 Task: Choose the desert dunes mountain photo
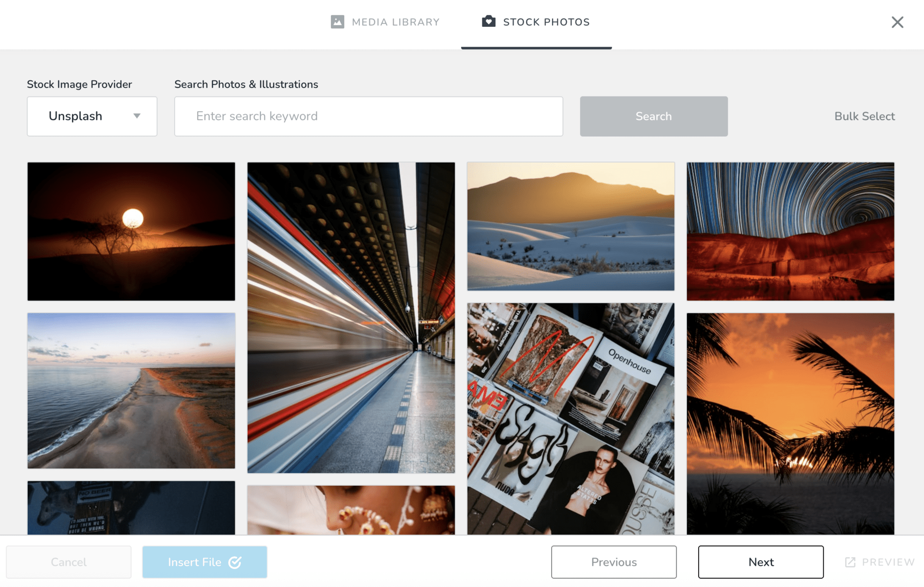pos(571,226)
